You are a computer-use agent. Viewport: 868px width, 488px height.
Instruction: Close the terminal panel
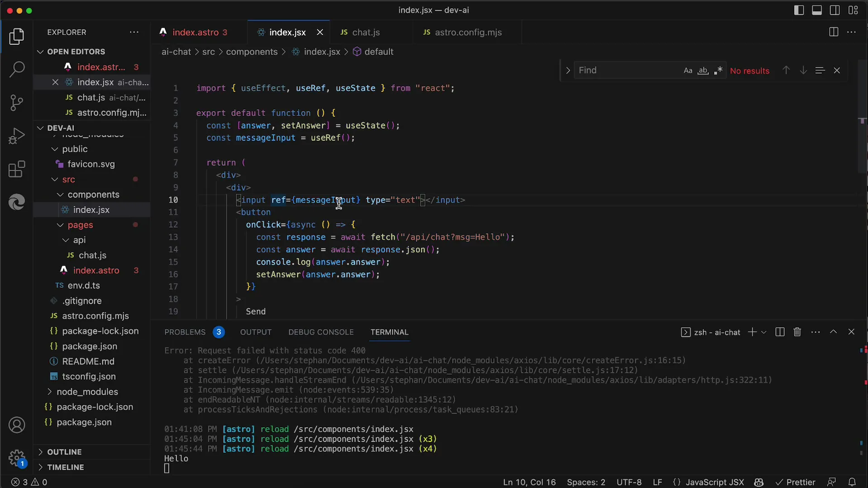tap(851, 332)
